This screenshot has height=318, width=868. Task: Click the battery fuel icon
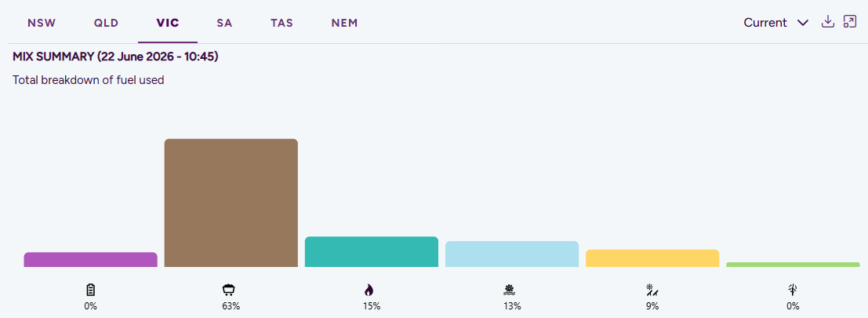[x=91, y=290]
